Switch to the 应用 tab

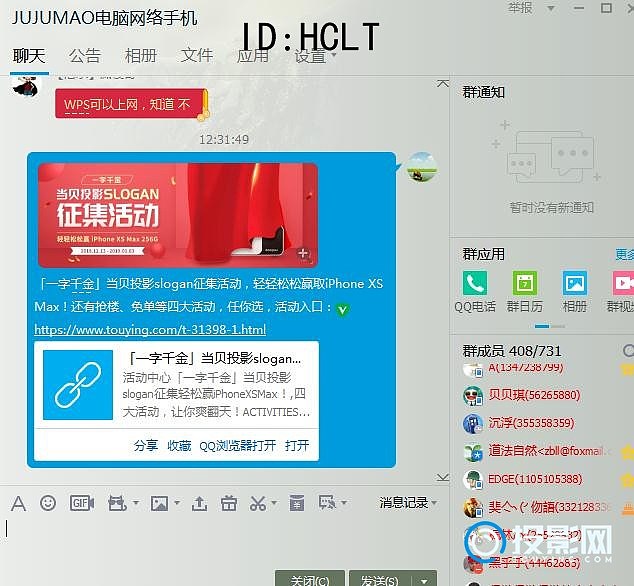(253, 56)
